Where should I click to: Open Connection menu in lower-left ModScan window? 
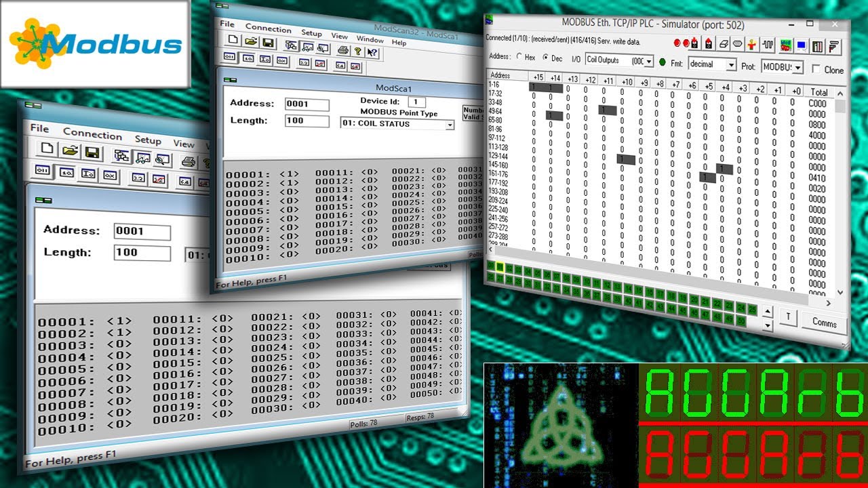click(93, 134)
